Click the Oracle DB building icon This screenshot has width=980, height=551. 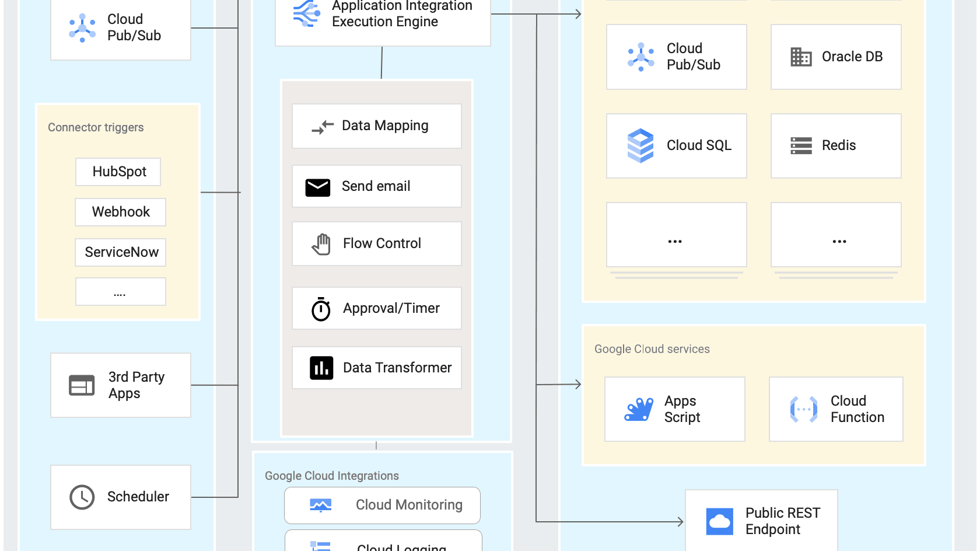coord(801,57)
